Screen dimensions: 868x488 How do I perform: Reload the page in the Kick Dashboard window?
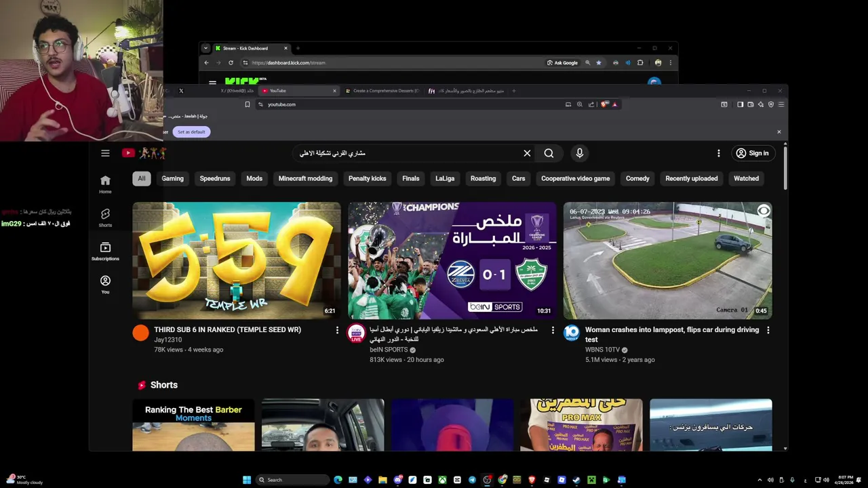pos(231,62)
